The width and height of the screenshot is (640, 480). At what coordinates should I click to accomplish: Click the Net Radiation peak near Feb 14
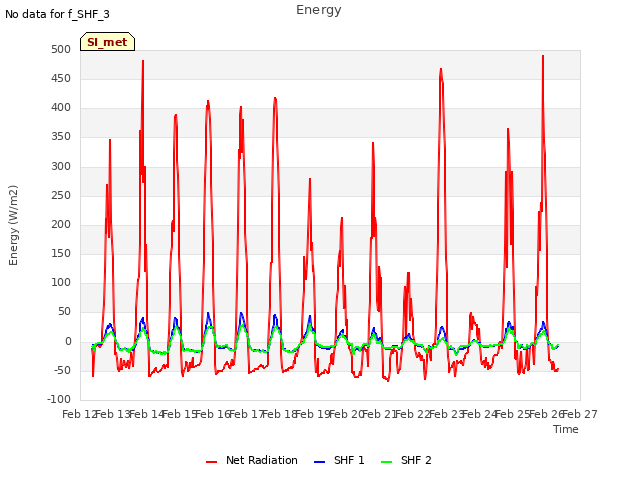(143, 61)
